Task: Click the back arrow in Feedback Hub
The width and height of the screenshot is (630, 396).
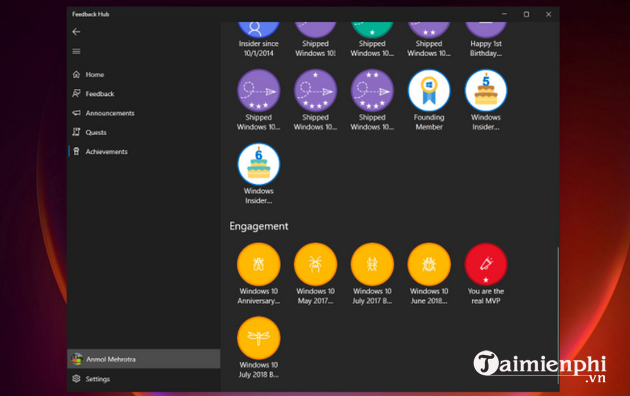Action: click(x=76, y=32)
